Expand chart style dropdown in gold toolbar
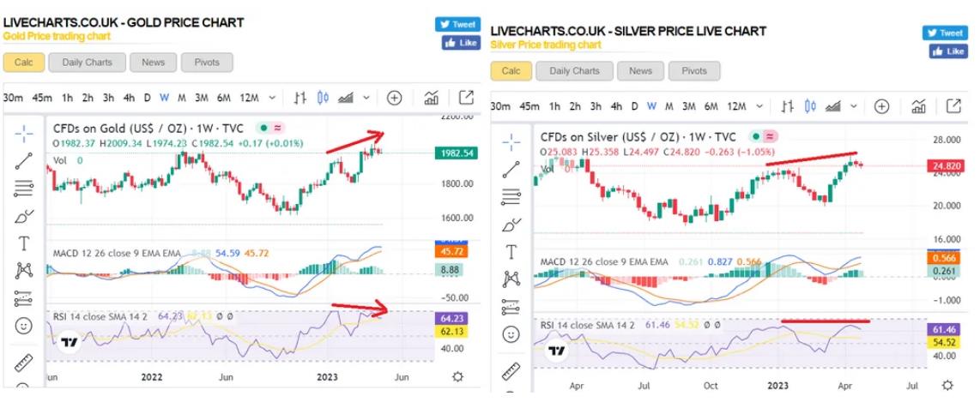Screen dimensions: 980x414 366,98
